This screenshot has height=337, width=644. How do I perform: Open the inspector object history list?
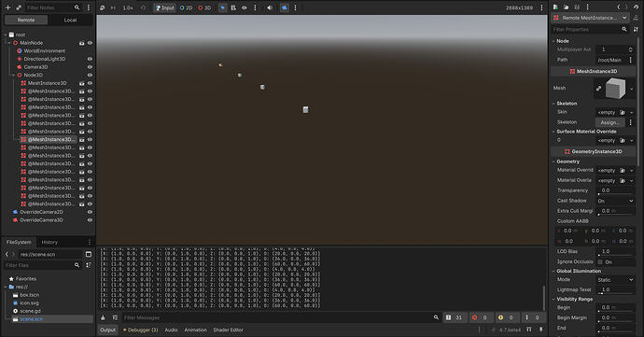tap(636, 7)
